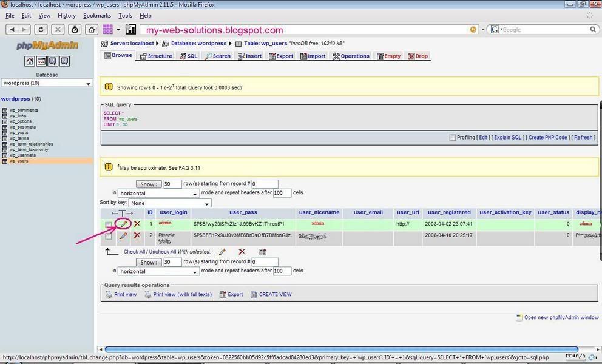Click the pencil icon for row ID 2
602x364 pixels.
click(123, 235)
